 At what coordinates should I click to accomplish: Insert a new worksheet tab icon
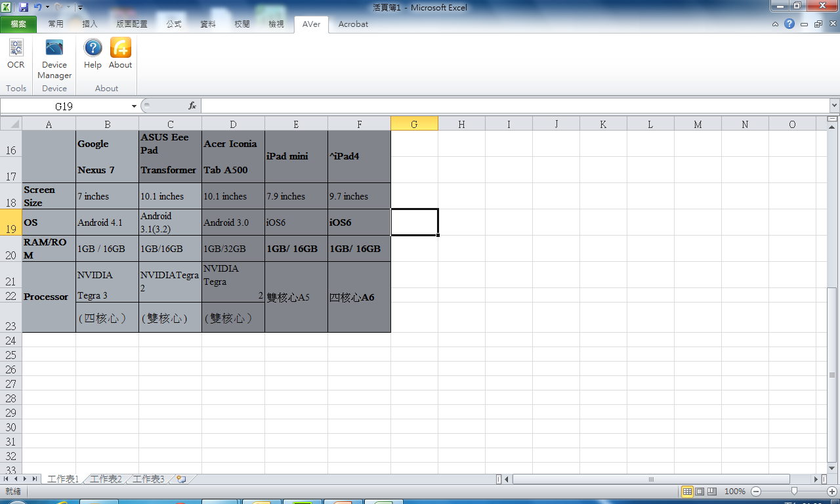(181, 479)
